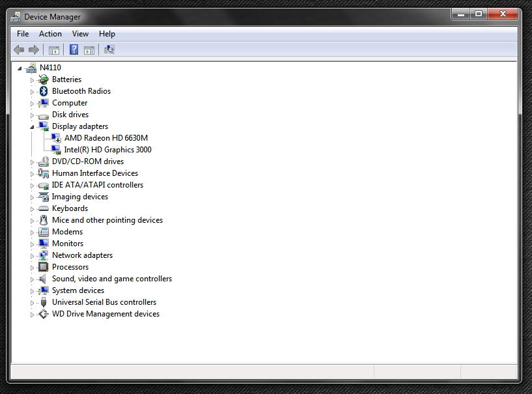This screenshot has width=532, height=394.
Task: Collapse the Display adapters node
Action: pos(32,127)
